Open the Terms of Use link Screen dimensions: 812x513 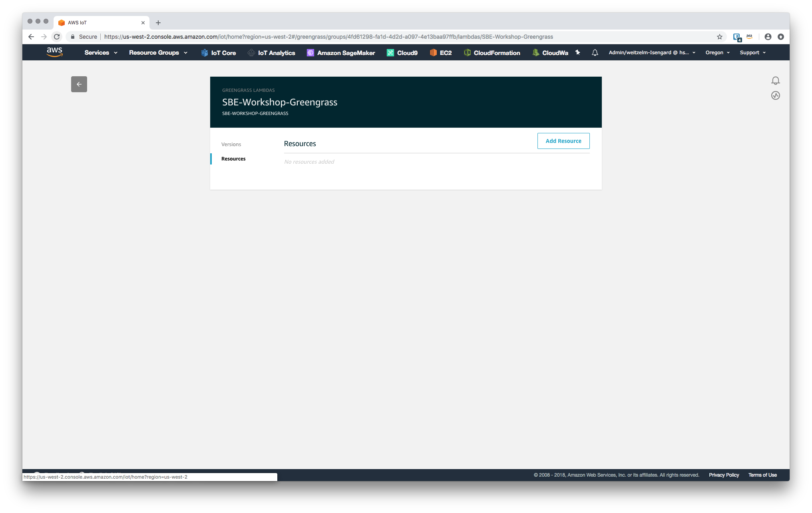[762, 475]
